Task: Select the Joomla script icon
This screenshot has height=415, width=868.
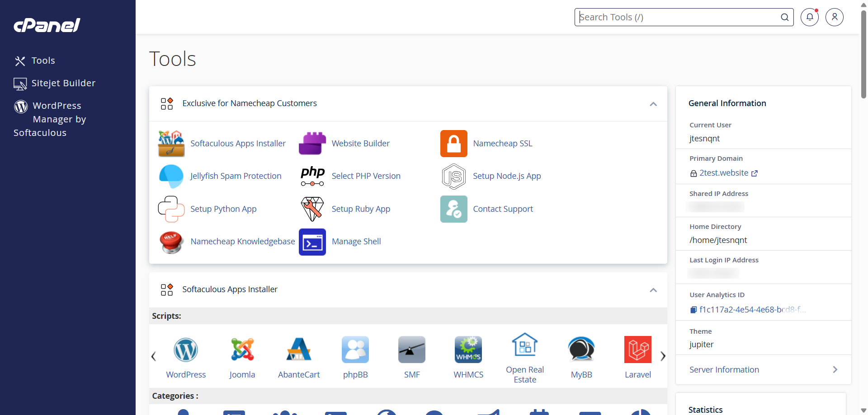Action: (242, 350)
